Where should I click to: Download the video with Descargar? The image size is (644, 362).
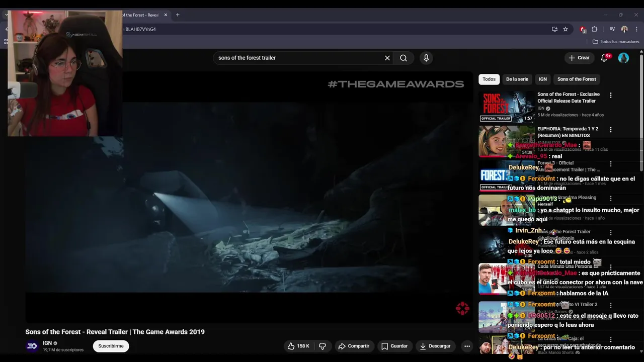click(x=435, y=346)
